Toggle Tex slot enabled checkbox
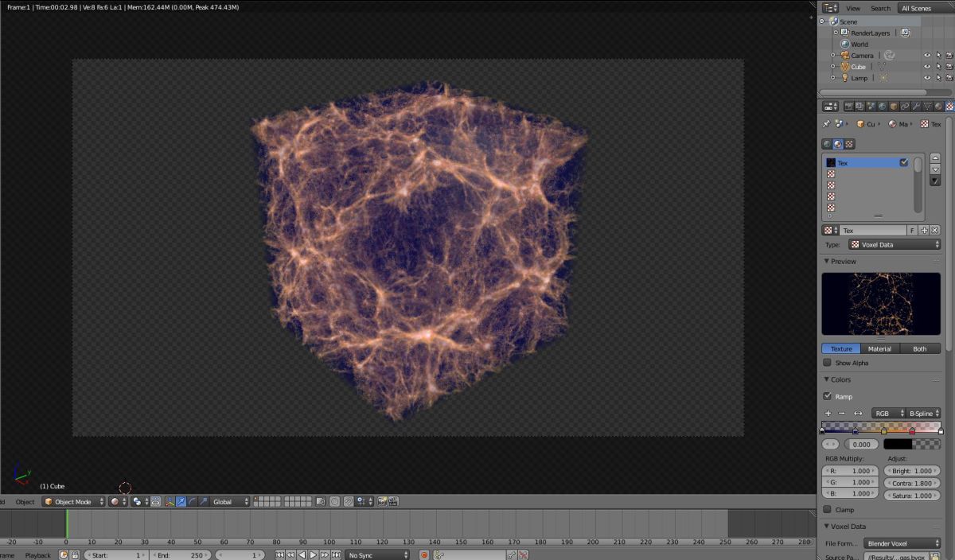The height and width of the screenshot is (560, 955). click(904, 162)
